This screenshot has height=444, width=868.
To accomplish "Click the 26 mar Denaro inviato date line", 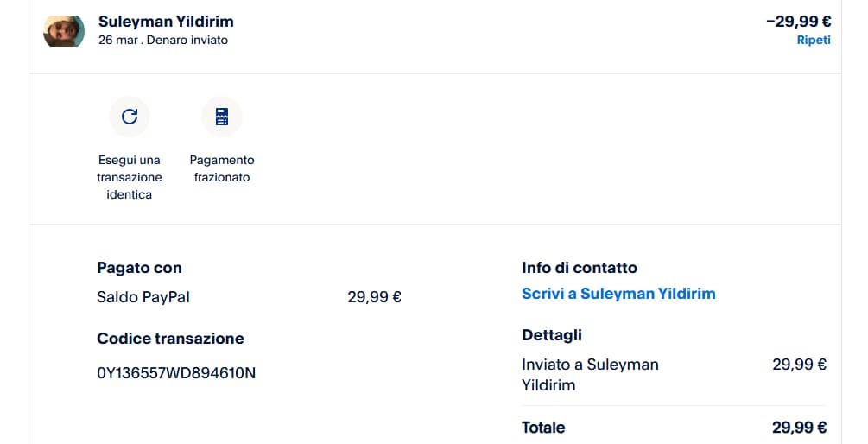I will tap(163, 40).
